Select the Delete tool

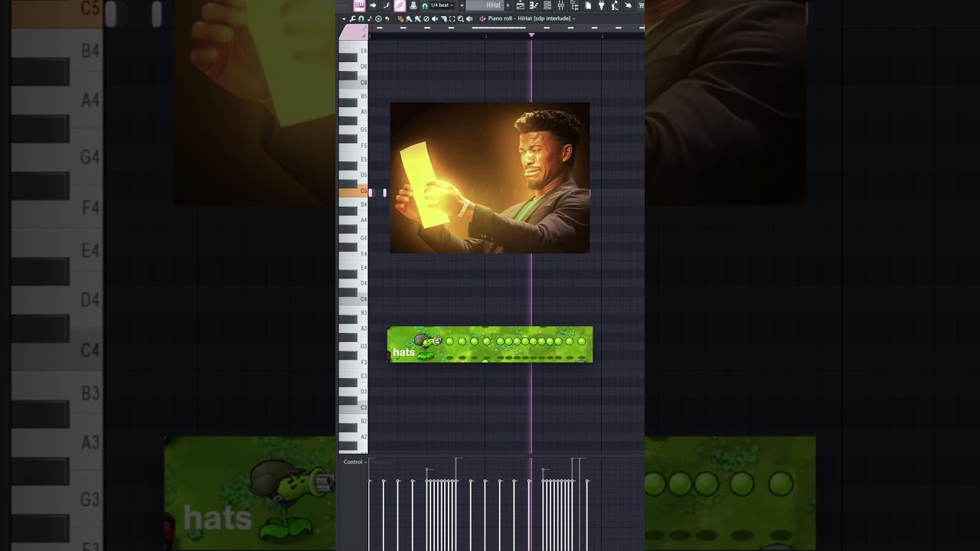426,18
